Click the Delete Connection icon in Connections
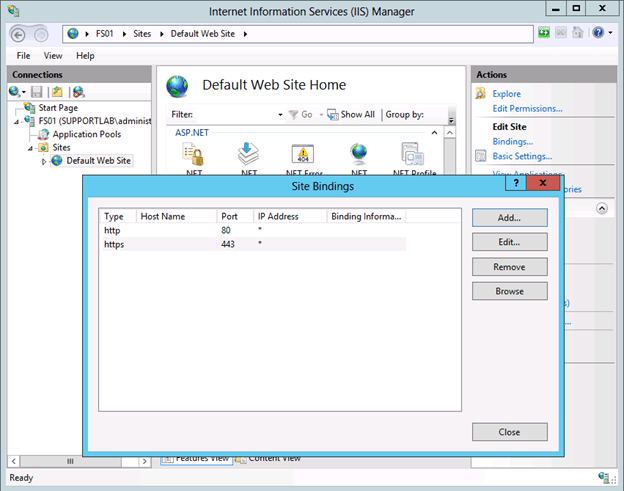Image resolution: width=624 pixels, height=491 pixels. [x=79, y=92]
